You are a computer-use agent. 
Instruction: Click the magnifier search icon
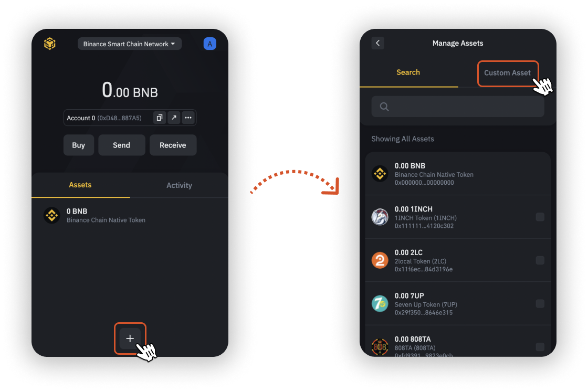pos(384,107)
